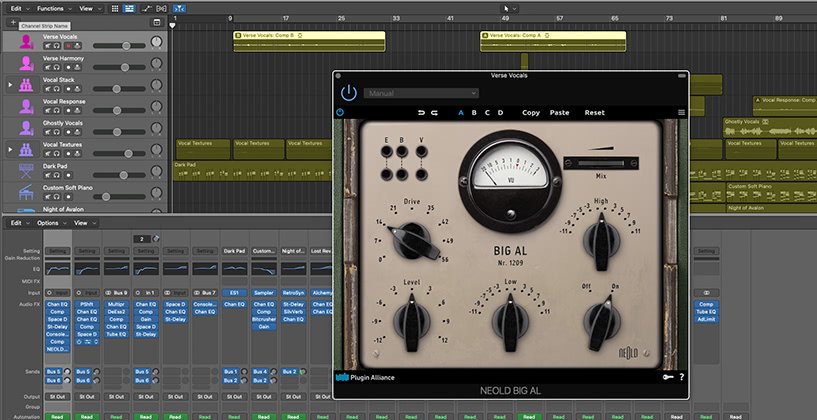Screen dimensions: 817x420
Task: Open the Functions menu in tracks area
Action: [50, 7]
